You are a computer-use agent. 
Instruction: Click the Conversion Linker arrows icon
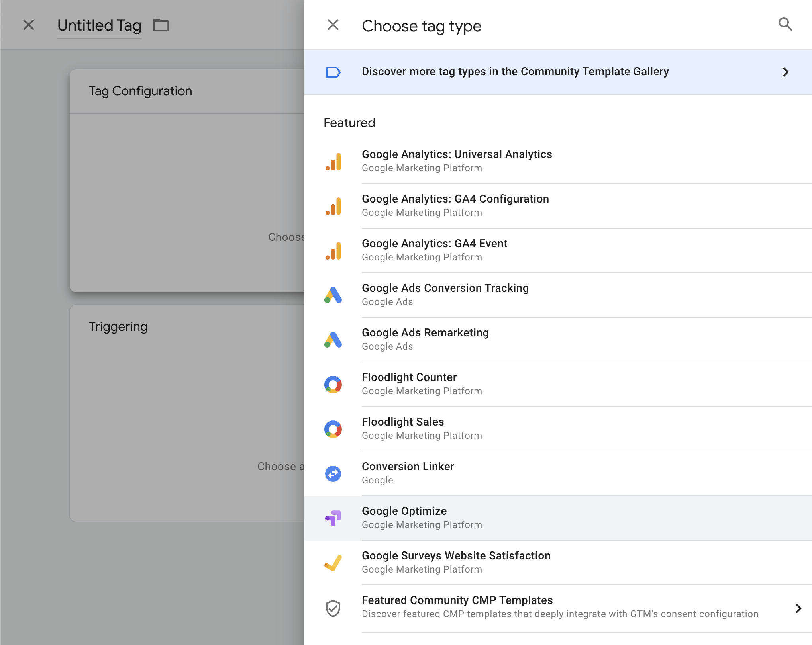333,474
